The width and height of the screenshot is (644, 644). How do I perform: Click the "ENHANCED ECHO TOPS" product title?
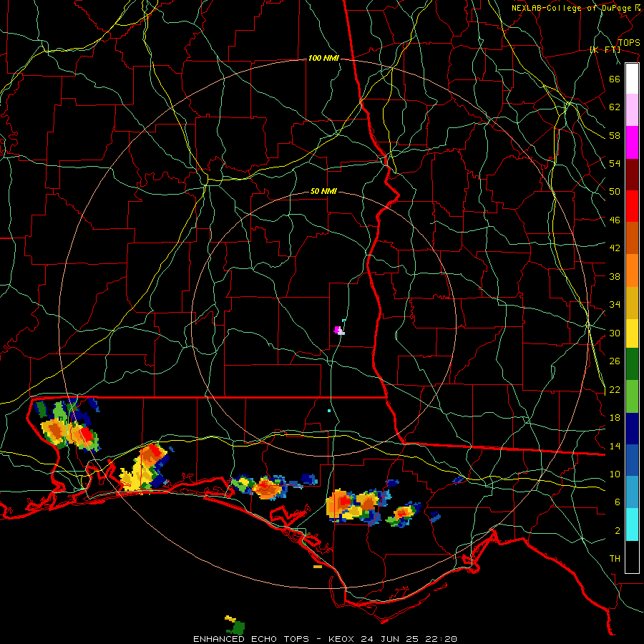[251, 639]
